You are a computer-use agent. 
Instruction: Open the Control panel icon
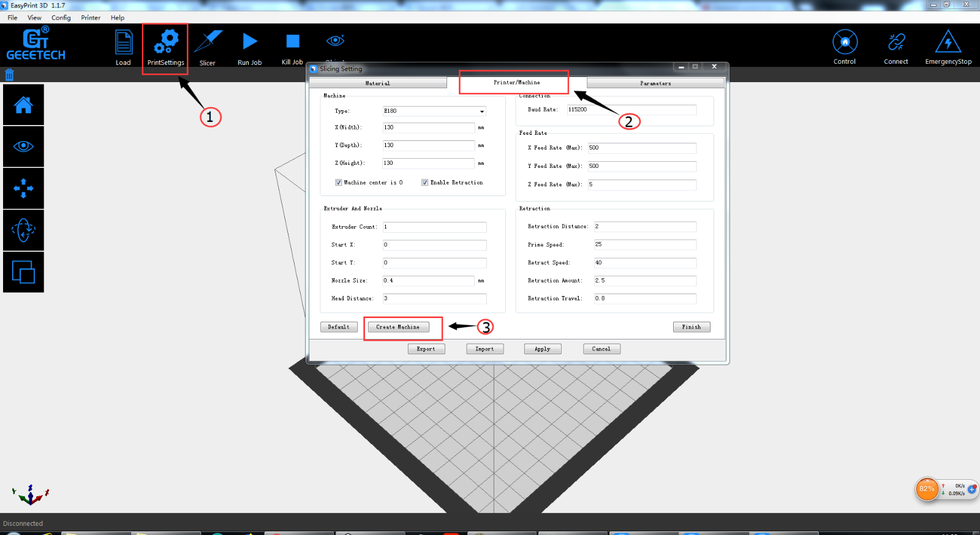coord(845,42)
